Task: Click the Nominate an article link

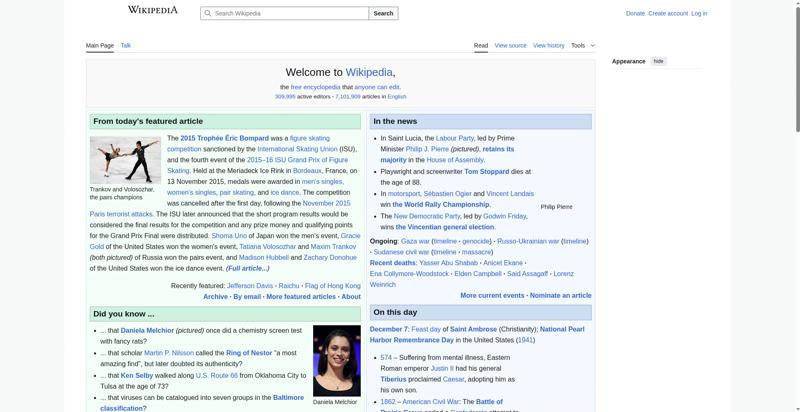Action: (x=560, y=296)
